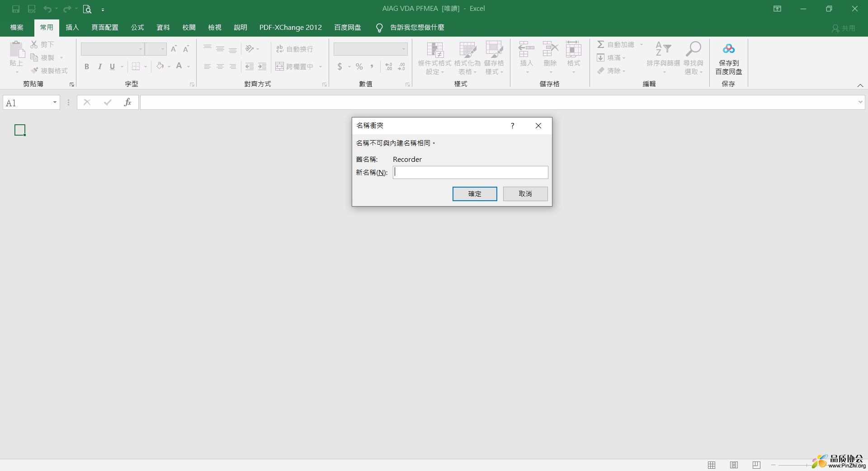Switch to PDF-XChange 2012 tab

(x=291, y=28)
